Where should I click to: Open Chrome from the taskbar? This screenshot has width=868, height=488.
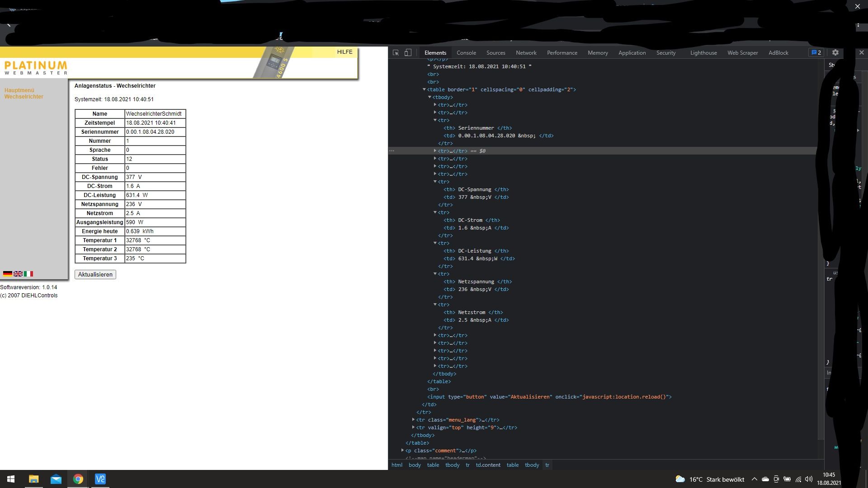[x=78, y=479]
